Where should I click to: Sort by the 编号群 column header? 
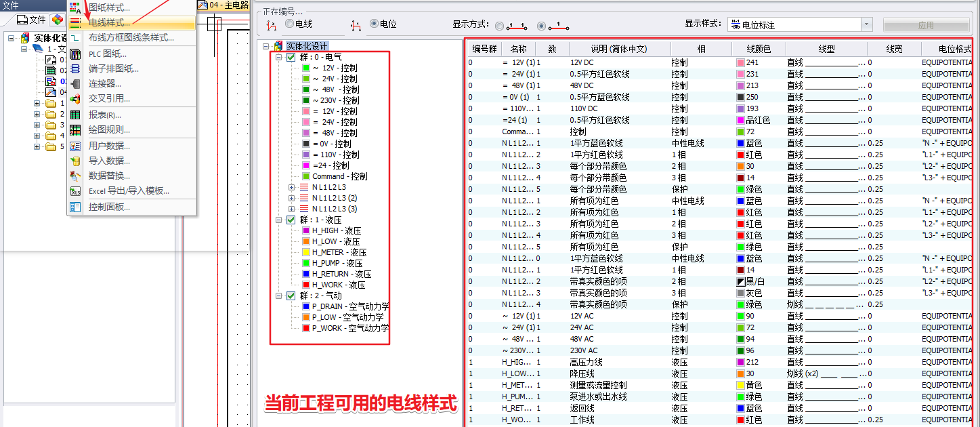(x=484, y=49)
